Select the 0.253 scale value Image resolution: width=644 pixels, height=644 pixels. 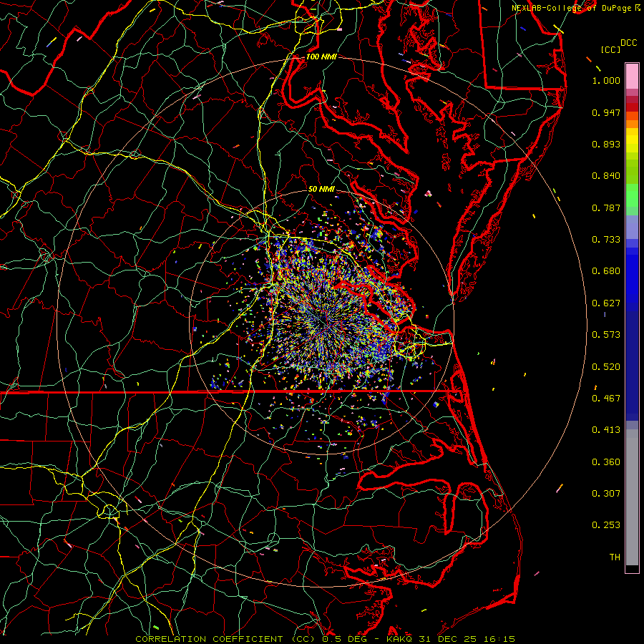606,525
